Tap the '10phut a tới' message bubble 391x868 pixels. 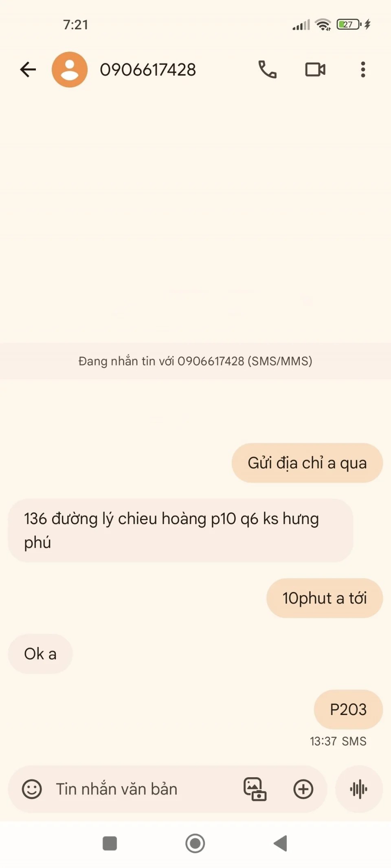point(325,598)
